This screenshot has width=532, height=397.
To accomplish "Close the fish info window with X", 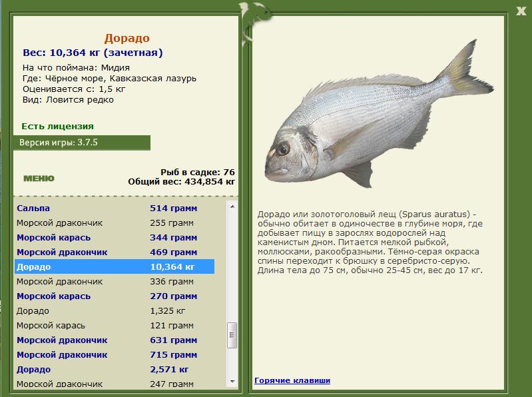I will pyautogui.click(x=521, y=11).
